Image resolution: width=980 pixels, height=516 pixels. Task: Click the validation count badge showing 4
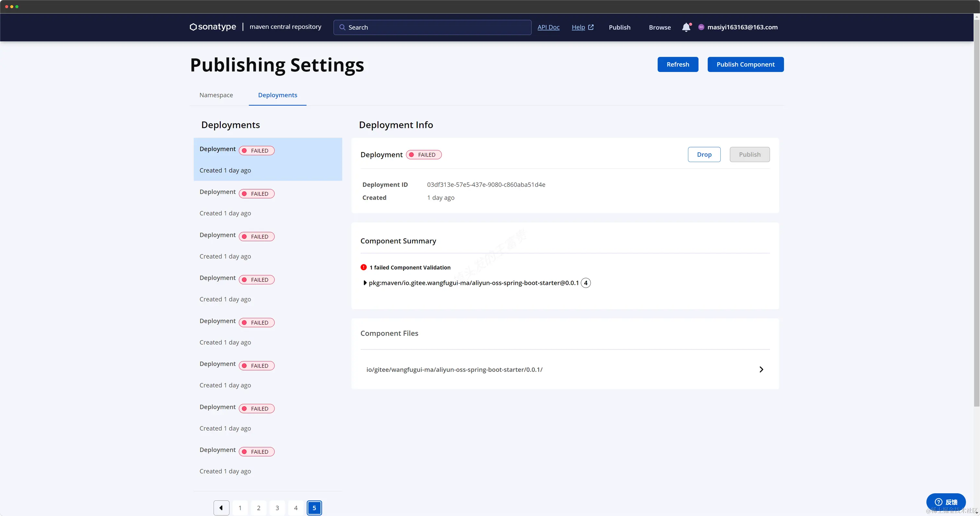(586, 283)
